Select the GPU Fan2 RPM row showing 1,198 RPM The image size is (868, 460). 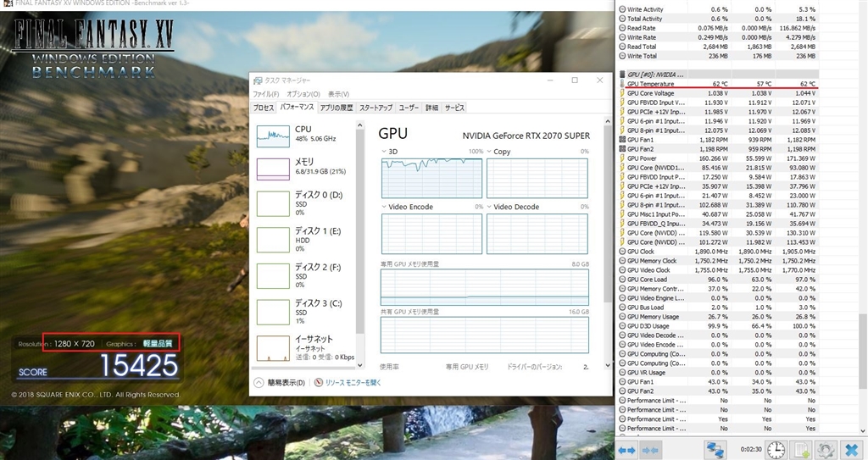coord(718,149)
